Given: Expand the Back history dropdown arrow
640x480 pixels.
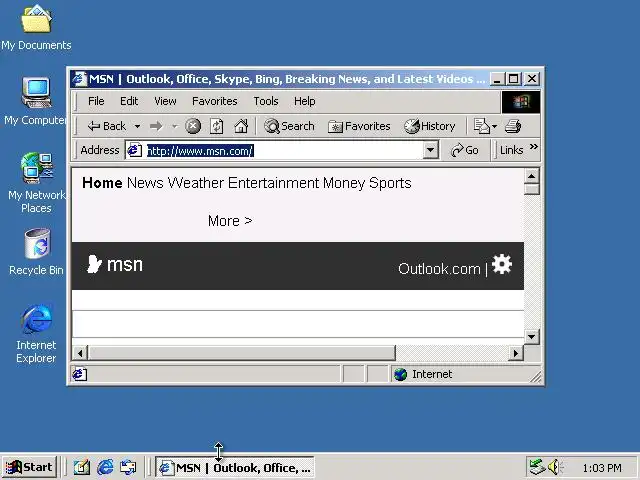Looking at the screenshot, I should click(x=138, y=127).
